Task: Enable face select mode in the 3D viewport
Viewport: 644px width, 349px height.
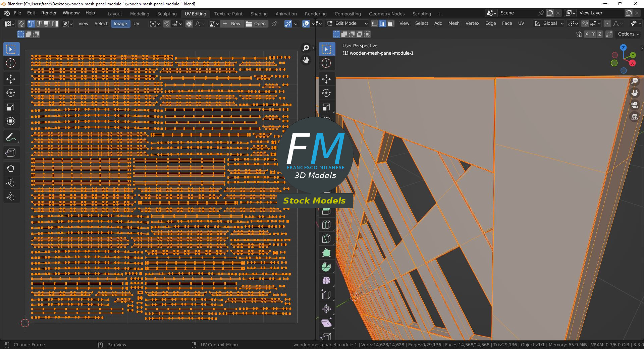Action: pos(390,23)
